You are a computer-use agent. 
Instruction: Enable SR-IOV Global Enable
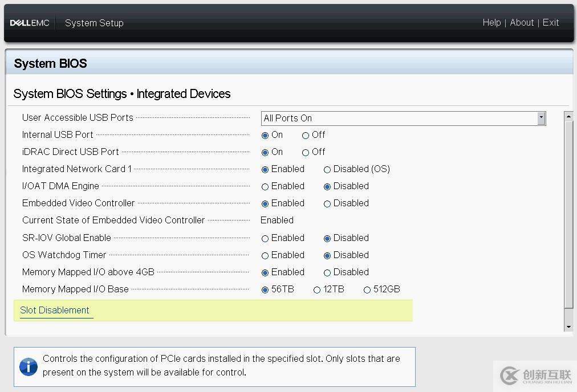265,239
